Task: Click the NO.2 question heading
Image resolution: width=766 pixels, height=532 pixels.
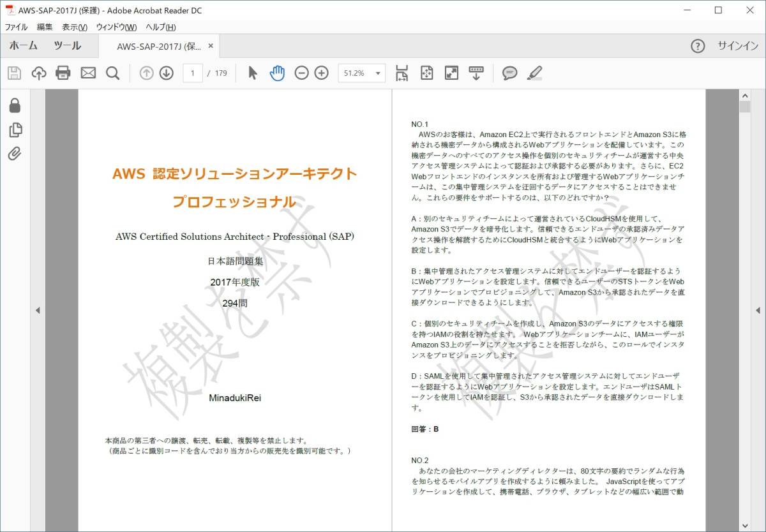Action: [419, 461]
